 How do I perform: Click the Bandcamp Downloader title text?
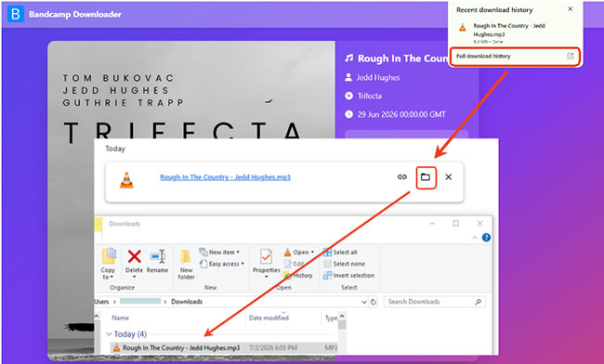pos(75,14)
